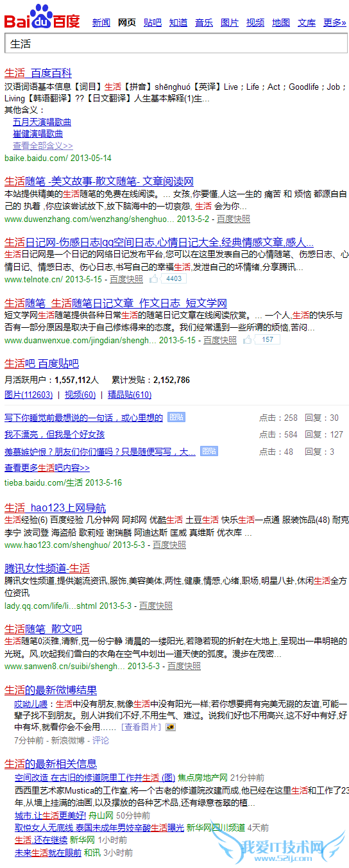This screenshot has width=349, height=868.
Task: Click 月活跃用户：1,557,112人 text
Action: click(x=52, y=380)
